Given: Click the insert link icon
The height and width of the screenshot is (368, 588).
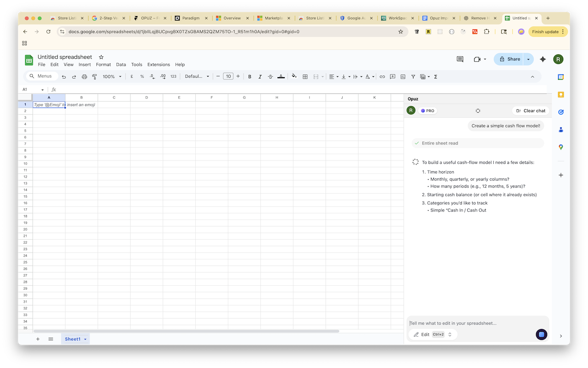Looking at the screenshot, I should (x=382, y=77).
